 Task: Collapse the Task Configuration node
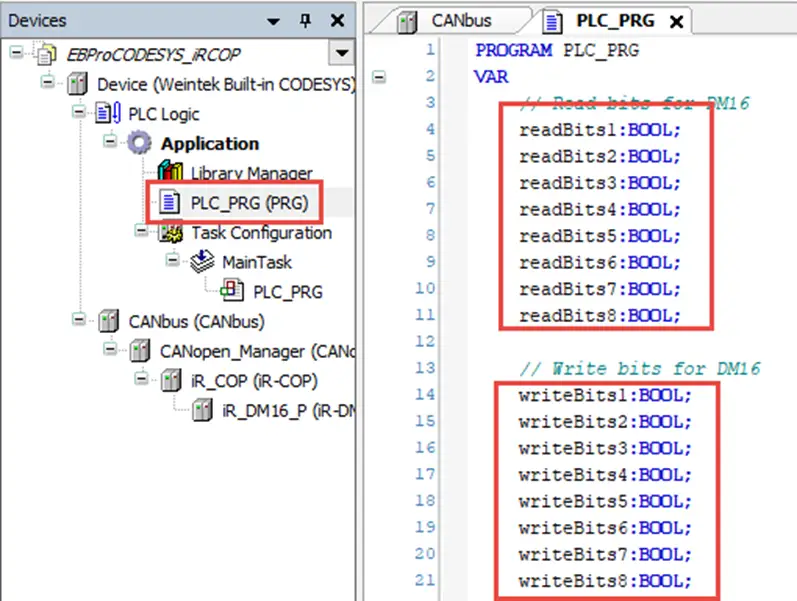[141, 230]
